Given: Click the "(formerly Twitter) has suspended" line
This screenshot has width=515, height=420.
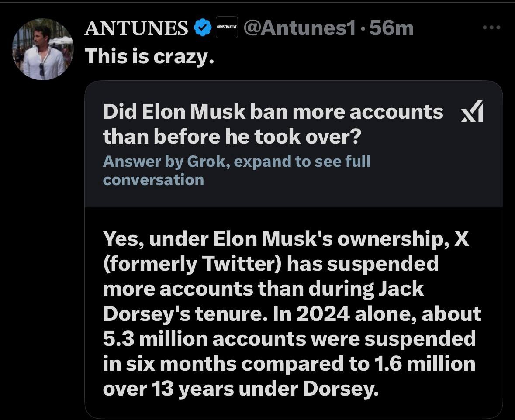Looking at the screenshot, I should 270,264.
